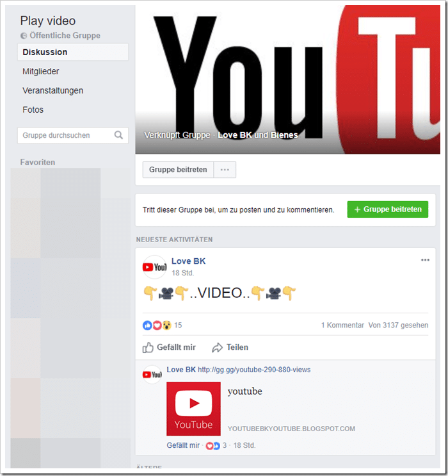Open the Veranstaltungen section
Image resolution: width=448 pixels, height=476 pixels.
(52, 90)
